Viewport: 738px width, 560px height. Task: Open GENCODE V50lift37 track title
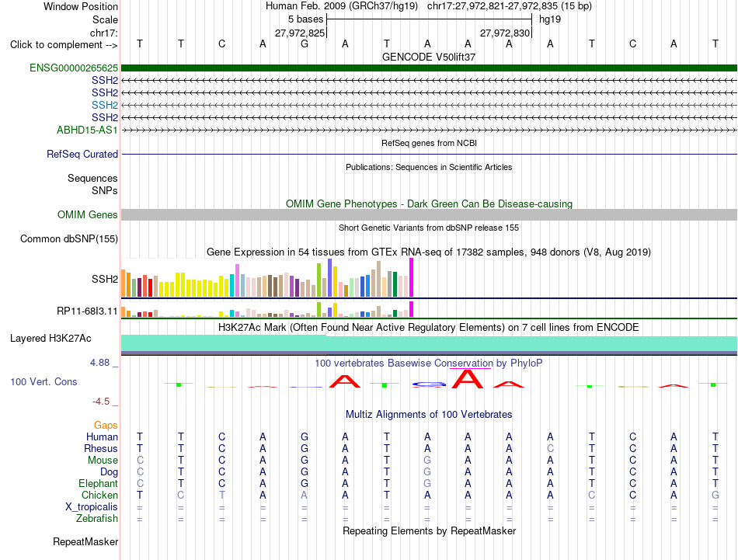[x=429, y=57]
